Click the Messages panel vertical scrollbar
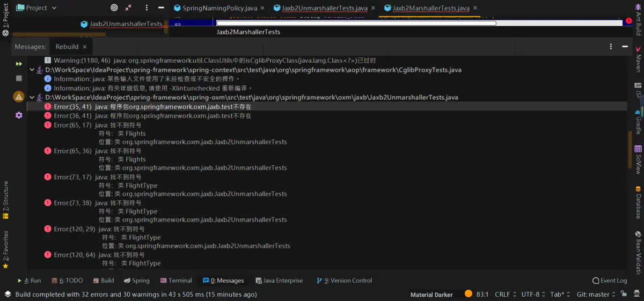 pos(630,149)
